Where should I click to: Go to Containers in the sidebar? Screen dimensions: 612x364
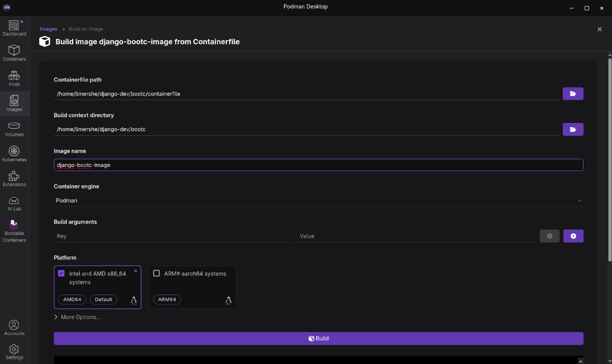click(14, 53)
